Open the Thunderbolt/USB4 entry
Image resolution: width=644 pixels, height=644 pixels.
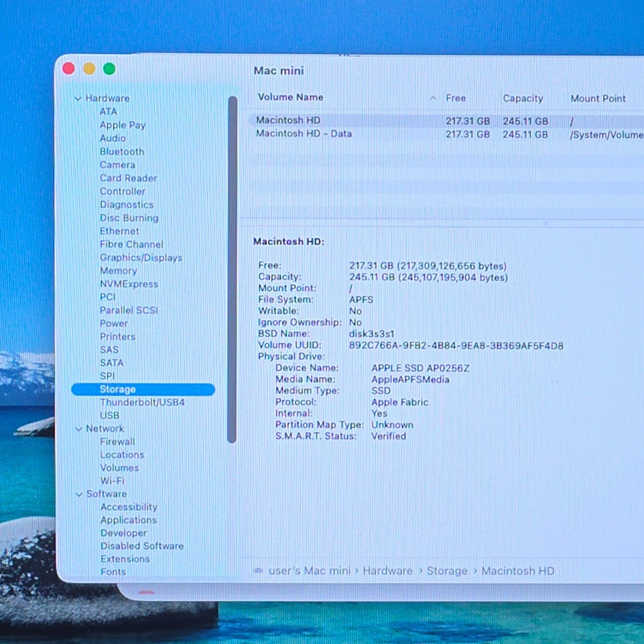(x=142, y=402)
